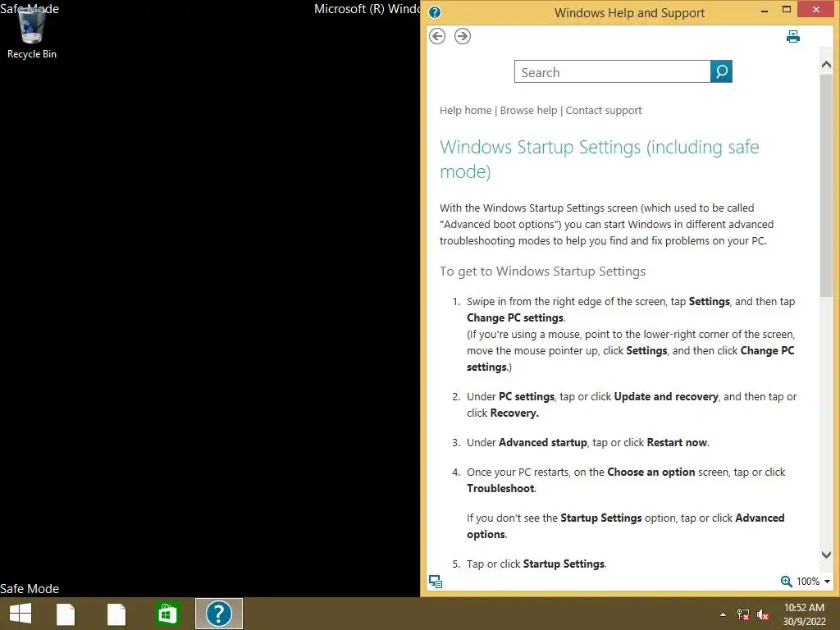The width and height of the screenshot is (840, 630).
Task: Click bold text Update and recovery
Action: 666,397
